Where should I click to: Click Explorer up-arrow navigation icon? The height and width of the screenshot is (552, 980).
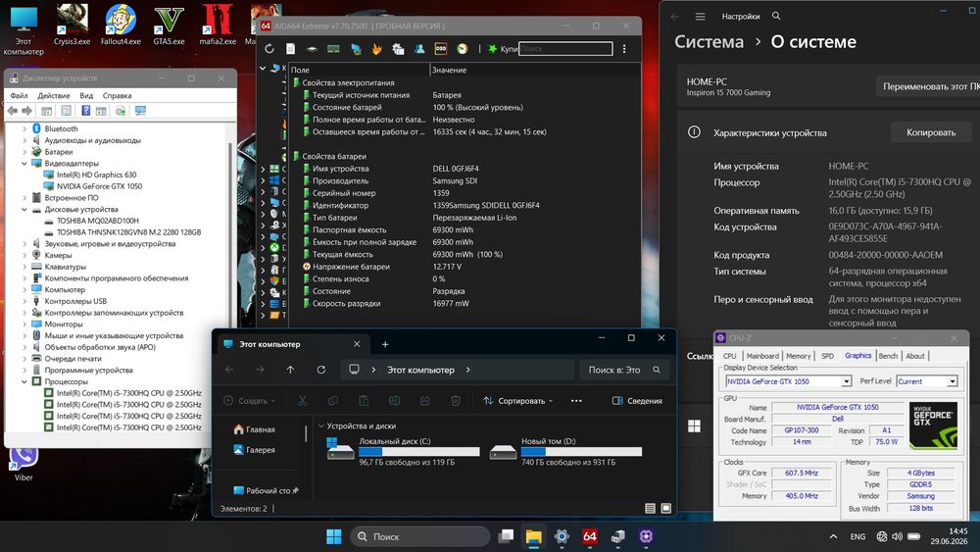pyautogui.click(x=291, y=370)
